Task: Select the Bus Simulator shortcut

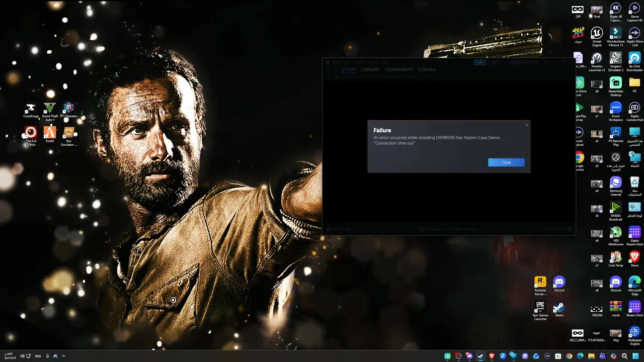Action: [69, 136]
